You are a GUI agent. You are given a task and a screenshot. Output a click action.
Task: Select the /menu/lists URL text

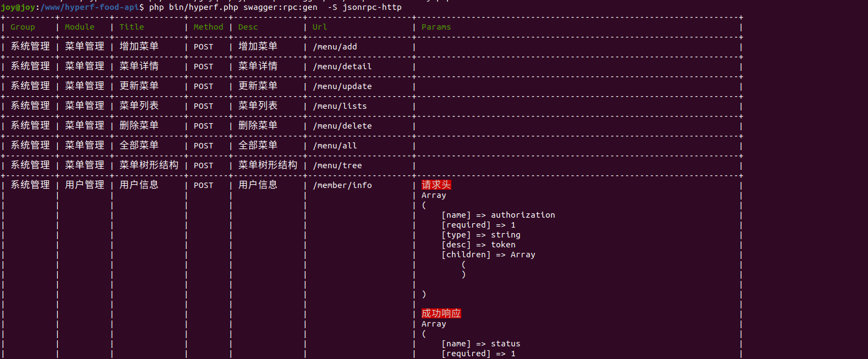(340, 106)
